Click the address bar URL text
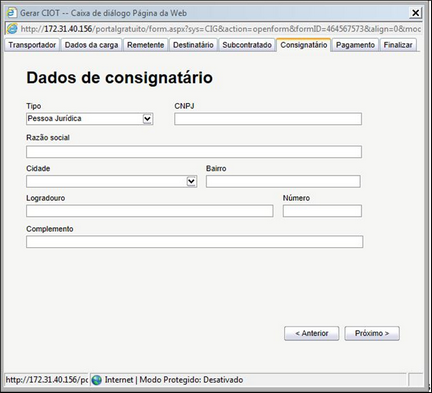432x393 pixels. [221, 29]
